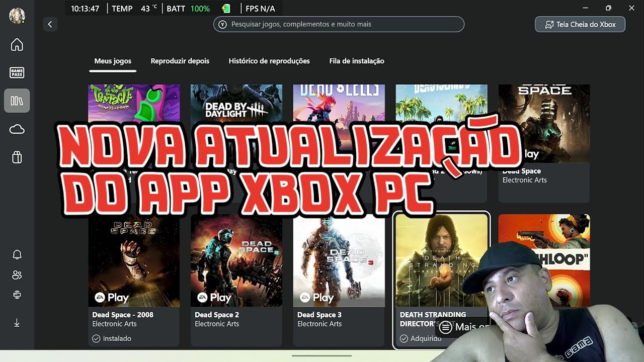The image size is (644, 362).
Task: Open the Deathloop game cover
Action: (x=544, y=260)
